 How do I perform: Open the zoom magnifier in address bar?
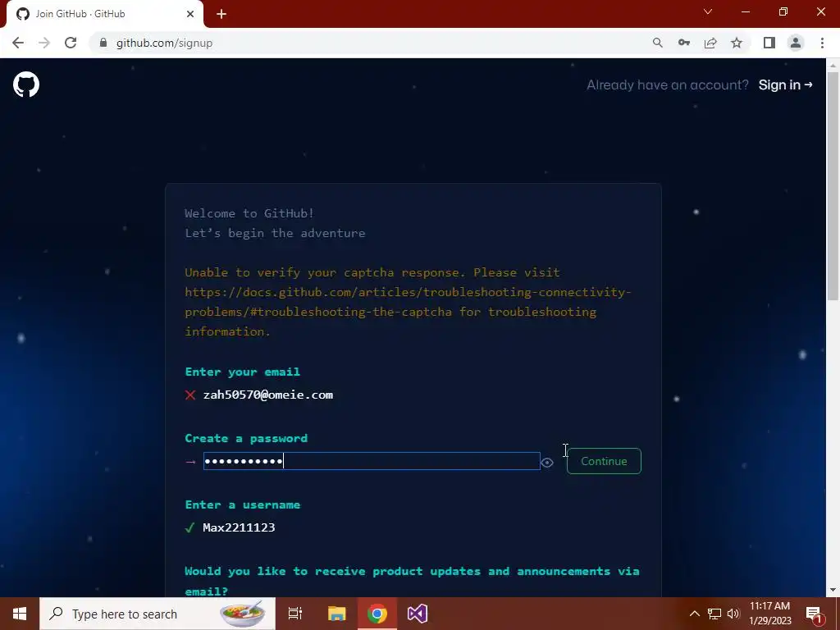[x=657, y=43]
